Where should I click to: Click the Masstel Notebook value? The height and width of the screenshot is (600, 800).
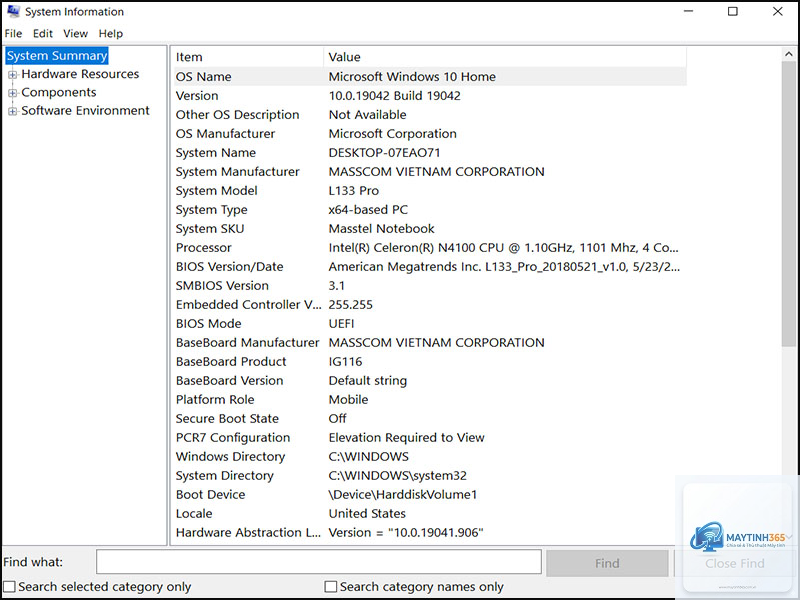pos(381,229)
